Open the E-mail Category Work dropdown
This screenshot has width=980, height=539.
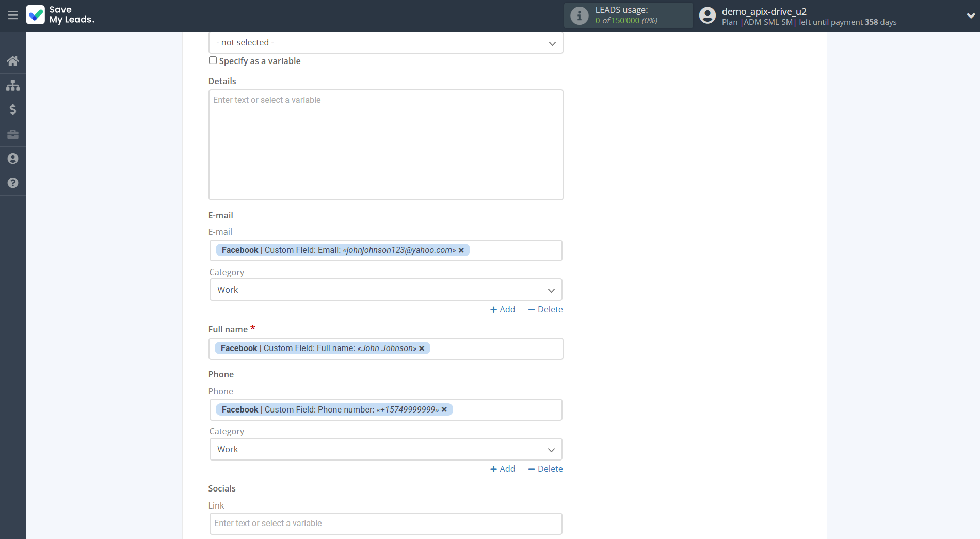click(x=385, y=290)
